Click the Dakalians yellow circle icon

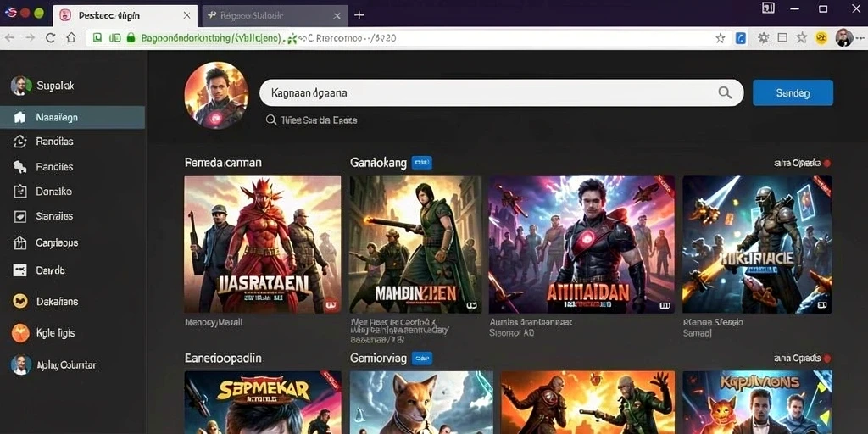pos(20,301)
